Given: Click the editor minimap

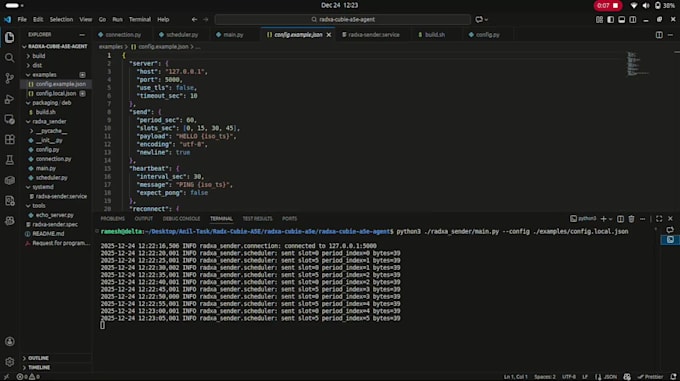Looking at the screenshot, I should pos(638,64).
